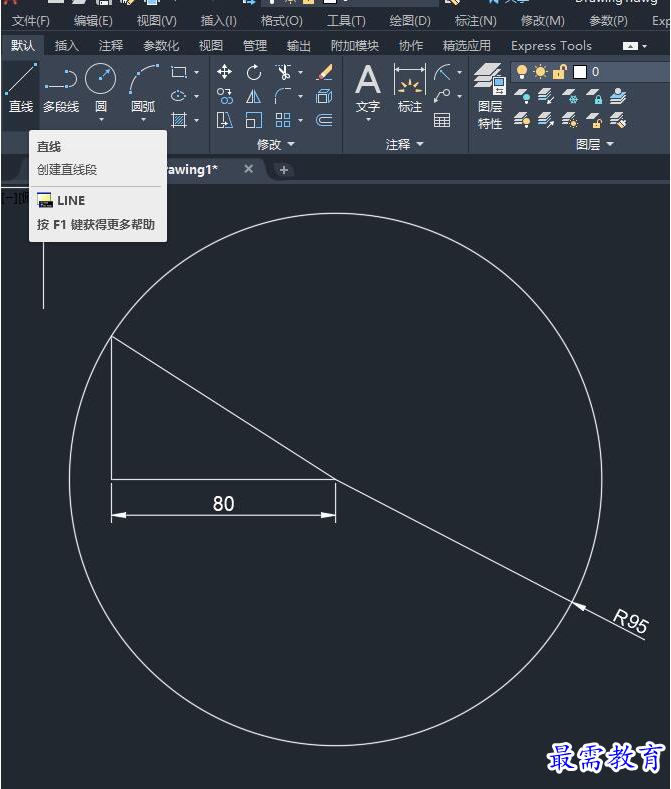Thaw all layers
The image size is (671, 789).
pyautogui.click(x=570, y=120)
